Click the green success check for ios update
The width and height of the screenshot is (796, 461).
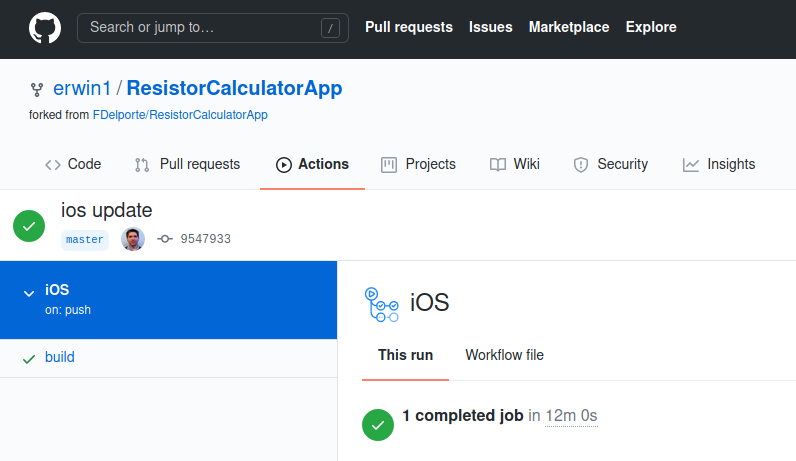[x=29, y=226]
